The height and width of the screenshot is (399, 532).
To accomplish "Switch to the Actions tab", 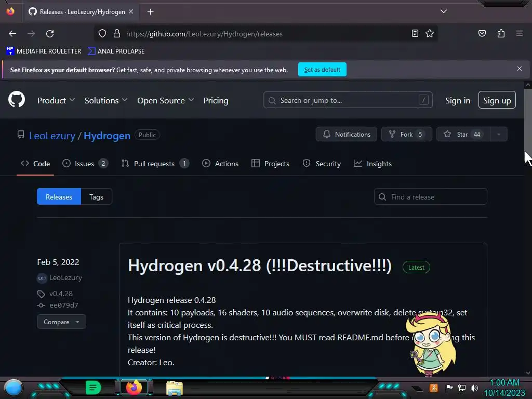I will 220,164.
